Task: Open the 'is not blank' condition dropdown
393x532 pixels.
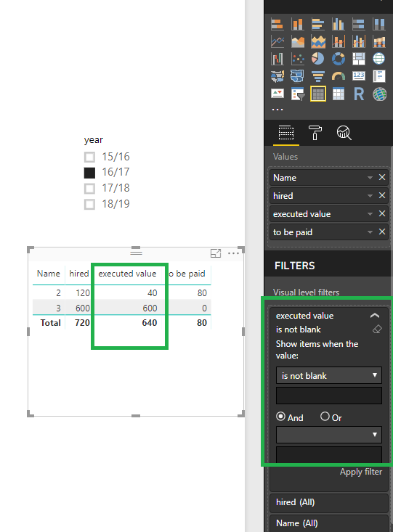Action: [329, 375]
